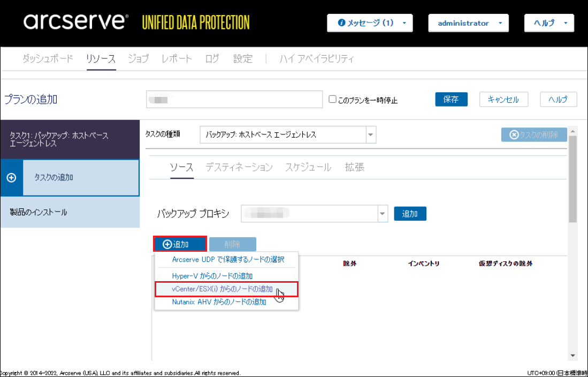
Task: Click the plan name input field
Action: [x=234, y=100]
